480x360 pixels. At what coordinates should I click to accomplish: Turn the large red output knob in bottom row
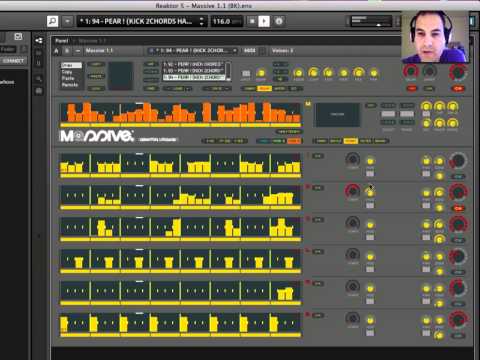[x=458, y=320]
